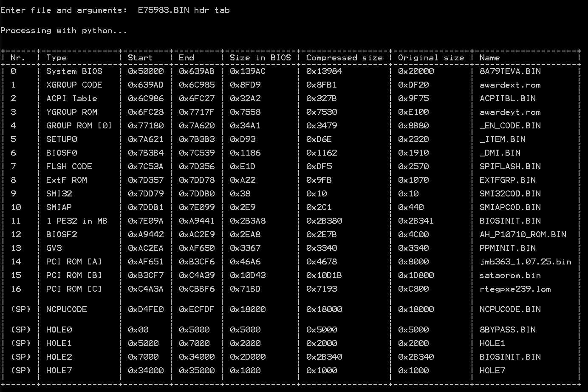
Task: Click the 'NCPUCODE' type cell
Action: 67,310
